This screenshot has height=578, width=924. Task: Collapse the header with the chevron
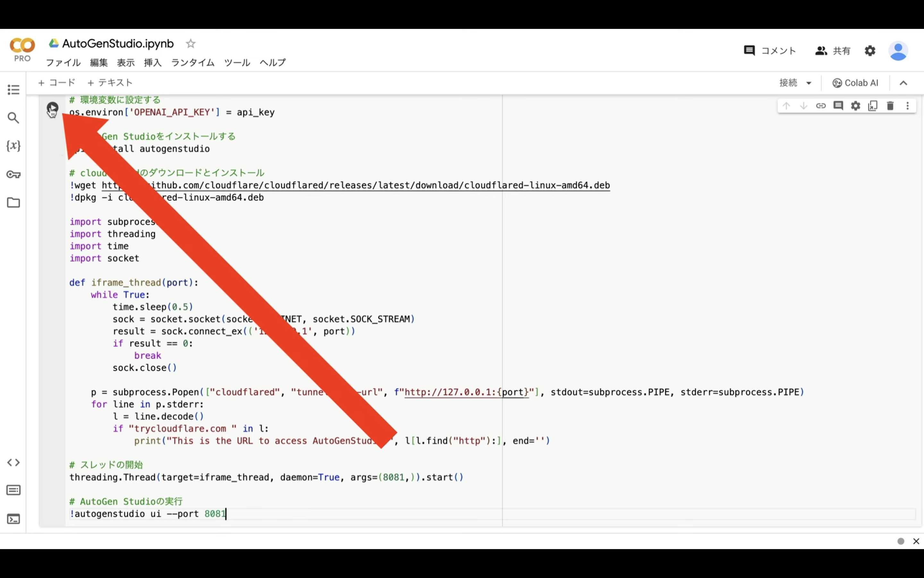(903, 83)
